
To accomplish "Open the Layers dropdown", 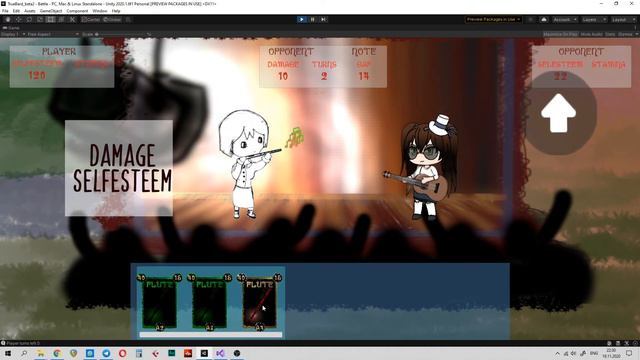I will (x=594, y=19).
